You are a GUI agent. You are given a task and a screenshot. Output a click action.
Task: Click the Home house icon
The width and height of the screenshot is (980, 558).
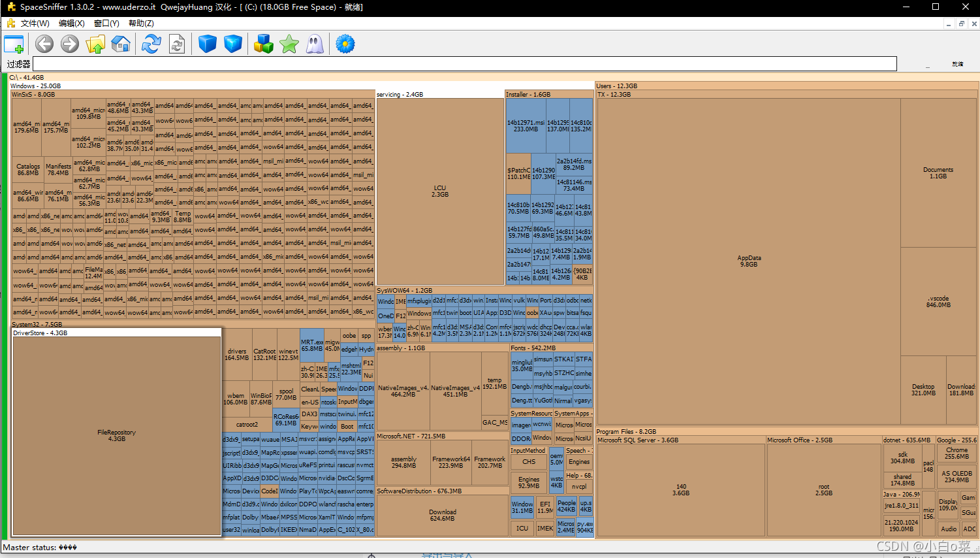tap(121, 44)
